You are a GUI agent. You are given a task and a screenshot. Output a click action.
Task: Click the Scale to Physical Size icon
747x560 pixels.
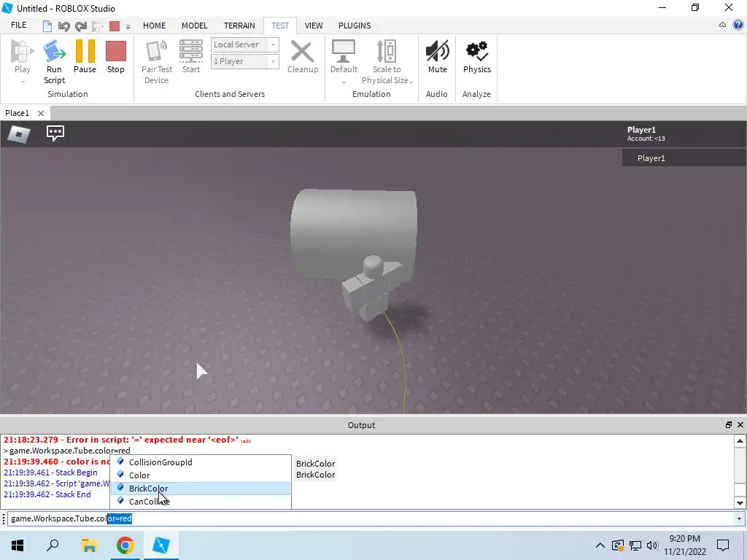tap(387, 52)
